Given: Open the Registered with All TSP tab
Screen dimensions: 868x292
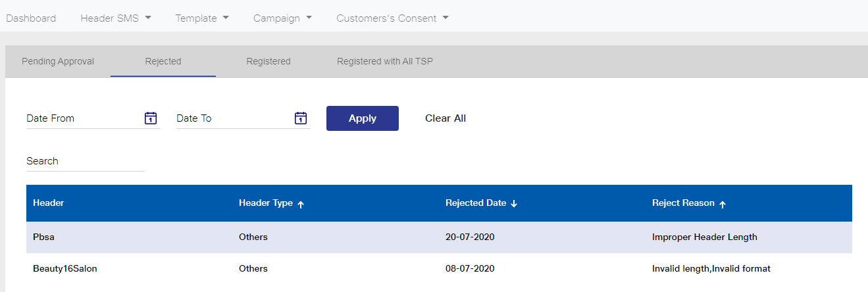Looking at the screenshot, I should [x=385, y=61].
